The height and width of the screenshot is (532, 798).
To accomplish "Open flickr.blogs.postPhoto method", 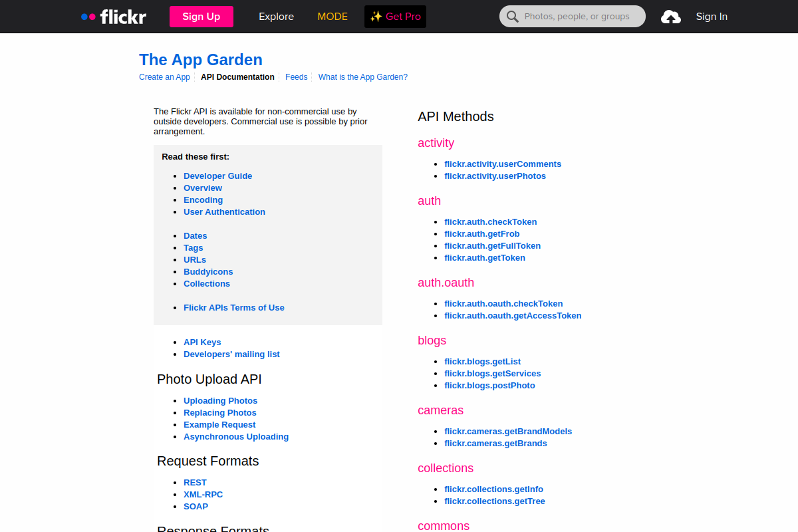I will (x=489, y=386).
